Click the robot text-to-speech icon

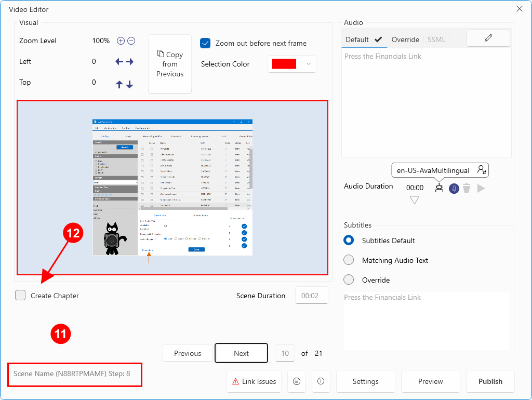pyautogui.click(x=440, y=188)
